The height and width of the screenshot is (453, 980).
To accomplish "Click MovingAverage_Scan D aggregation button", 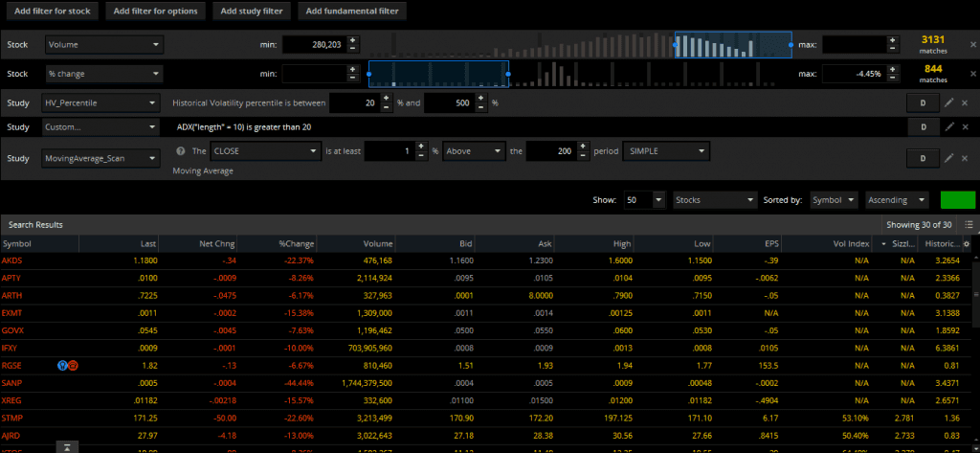I will pos(924,158).
